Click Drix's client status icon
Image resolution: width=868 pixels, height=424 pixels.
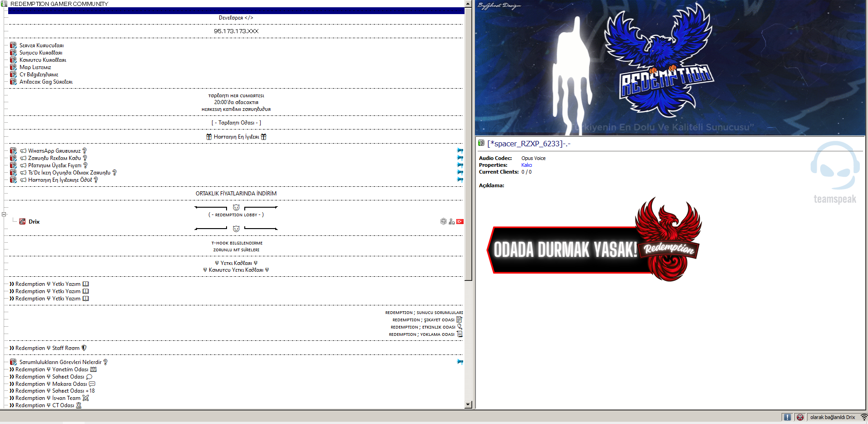pos(22,222)
